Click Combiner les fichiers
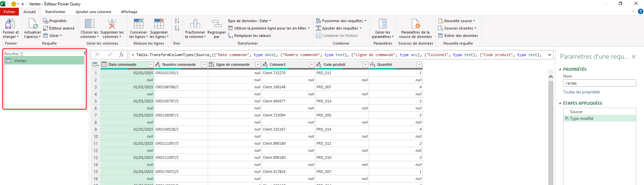Image resolution: width=644 pixels, height=185 pixels. pyautogui.click(x=337, y=36)
